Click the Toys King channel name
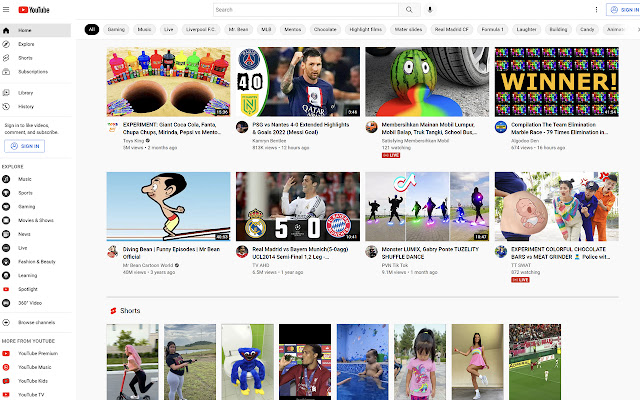The image size is (640, 400). [x=133, y=140]
